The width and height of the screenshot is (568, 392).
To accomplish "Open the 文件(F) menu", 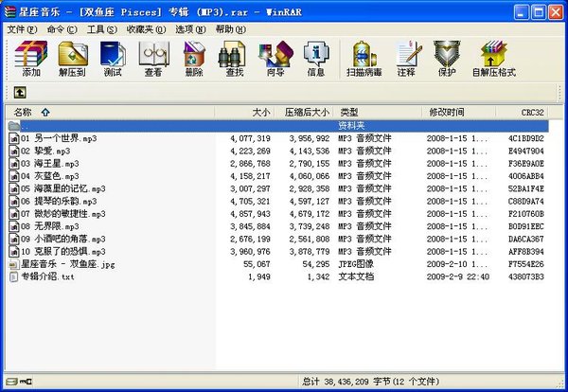I will (23, 29).
